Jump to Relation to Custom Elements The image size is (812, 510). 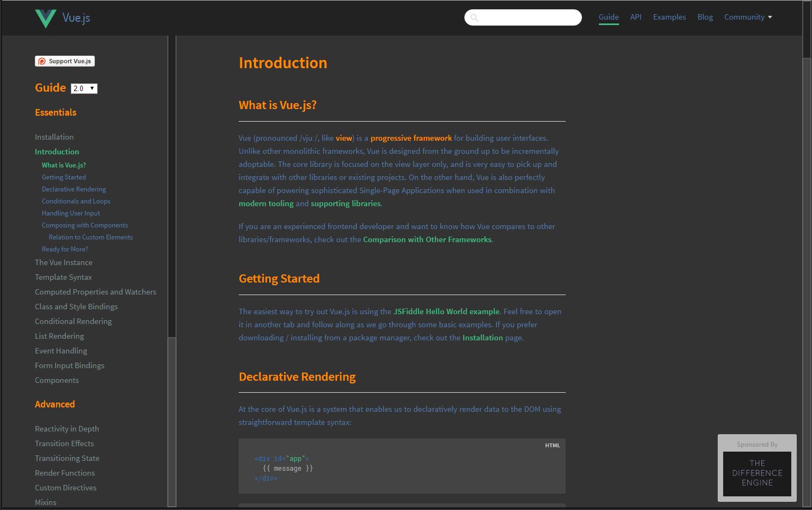click(x=90, y=237)
